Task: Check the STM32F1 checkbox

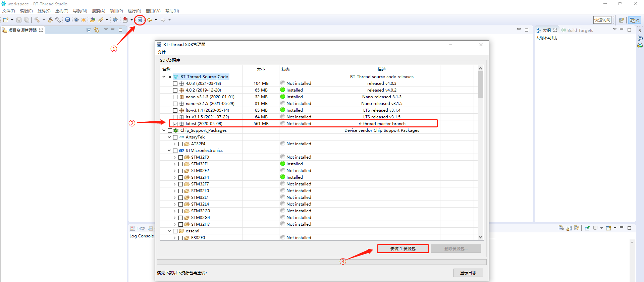Action: point(180,164)
